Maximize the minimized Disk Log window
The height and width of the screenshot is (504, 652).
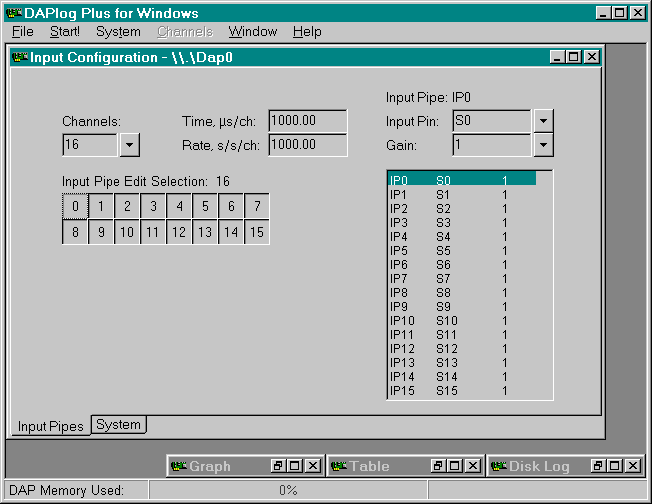(x=615, y=466)
